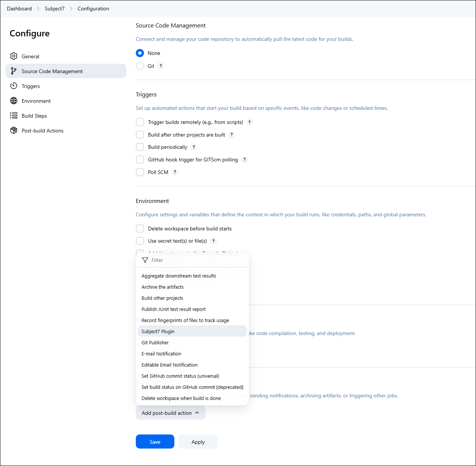
Task: Click the General gear icon in sidebar
Action: point(14,56)
